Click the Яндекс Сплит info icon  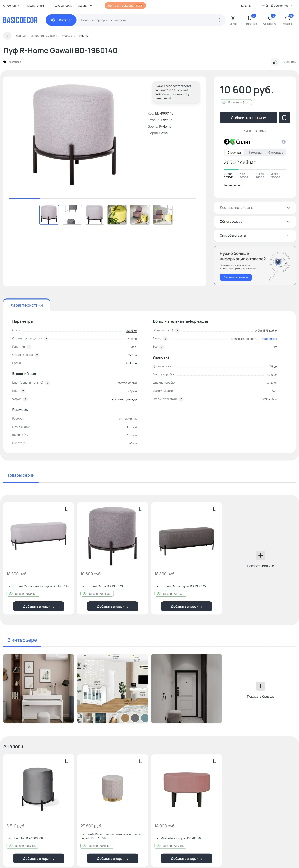point(283,142)
